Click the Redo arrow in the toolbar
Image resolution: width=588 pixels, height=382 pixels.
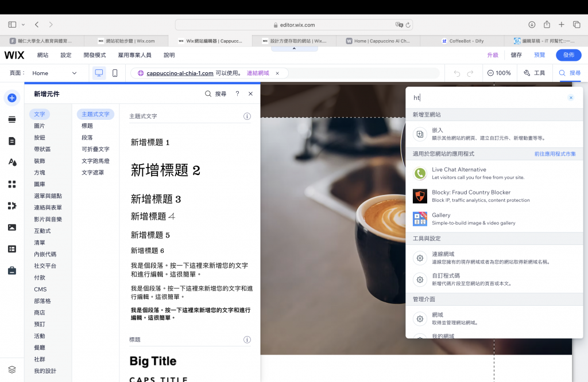pos(470,73)
